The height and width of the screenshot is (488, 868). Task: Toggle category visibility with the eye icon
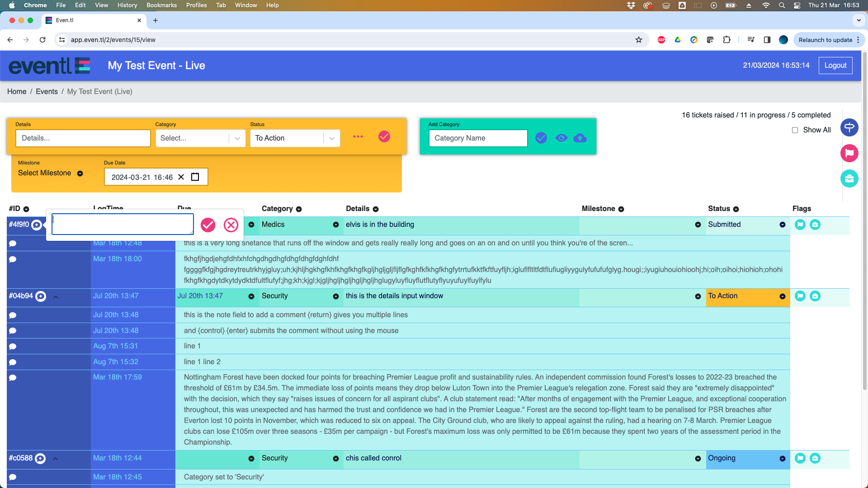click(x=561, y=138)
